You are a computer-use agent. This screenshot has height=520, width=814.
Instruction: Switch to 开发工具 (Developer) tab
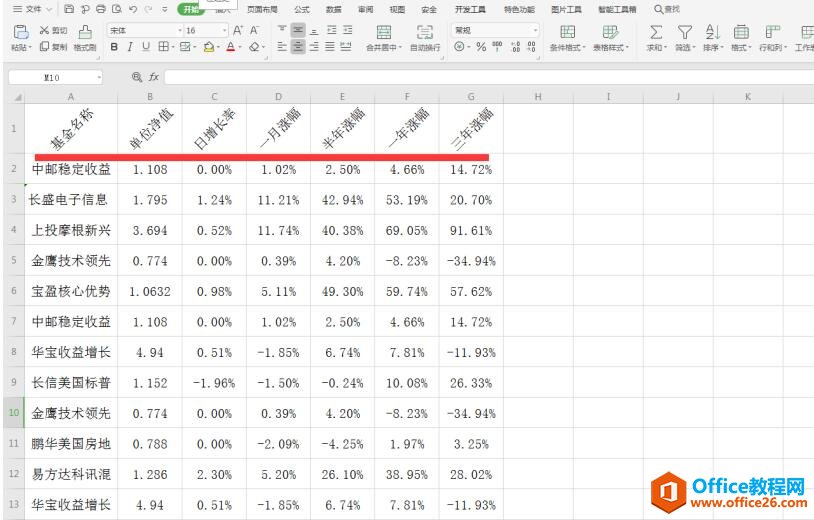click(470, 9)
